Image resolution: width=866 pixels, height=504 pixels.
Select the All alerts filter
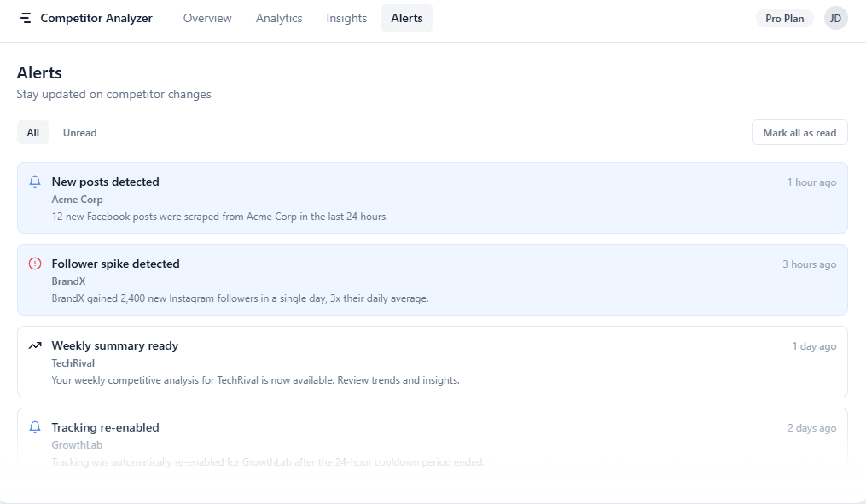(32, 132)
